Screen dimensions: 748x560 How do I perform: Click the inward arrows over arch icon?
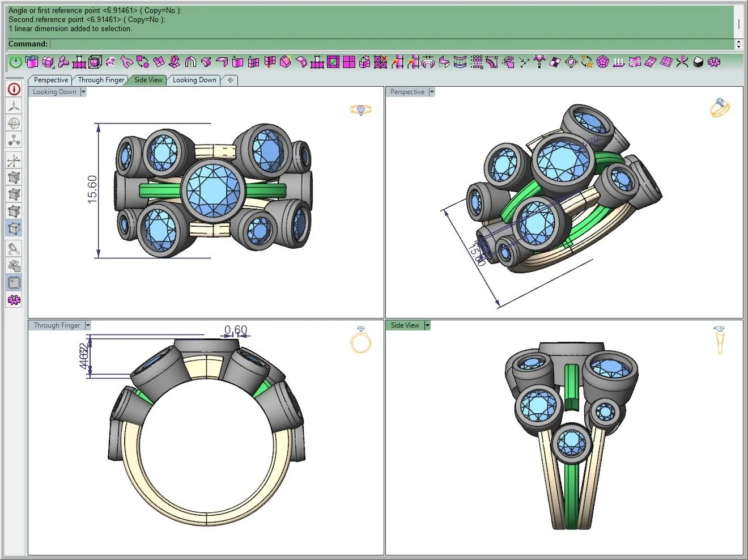point(428,62)
